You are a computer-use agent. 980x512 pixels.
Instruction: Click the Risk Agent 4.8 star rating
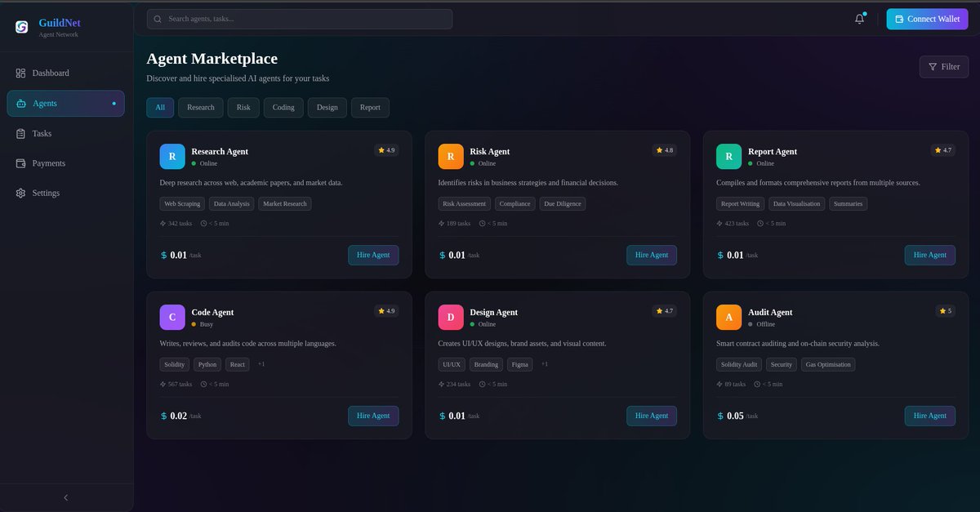click(665, 150)
